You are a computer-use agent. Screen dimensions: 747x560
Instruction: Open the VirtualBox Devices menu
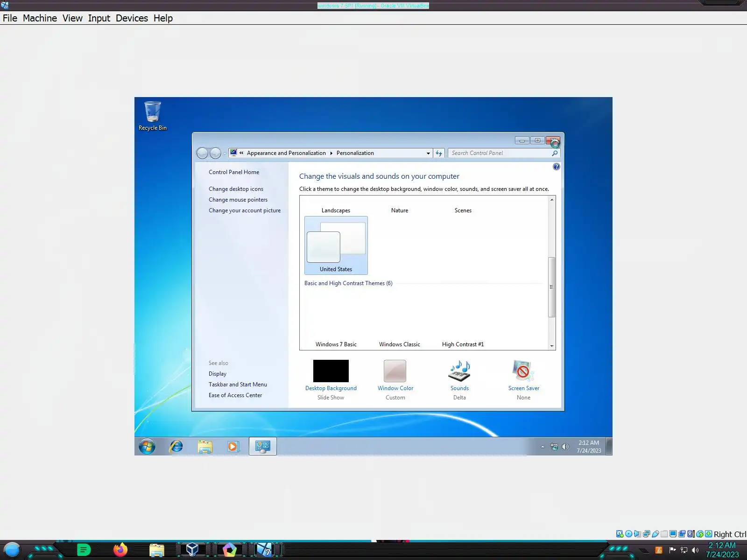(132, 18)
